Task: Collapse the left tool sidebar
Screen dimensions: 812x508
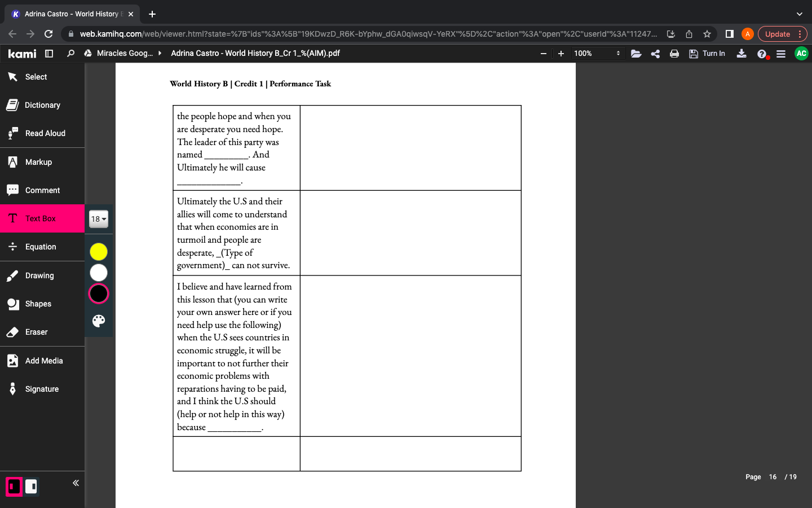Action: [x=76, y=483]
